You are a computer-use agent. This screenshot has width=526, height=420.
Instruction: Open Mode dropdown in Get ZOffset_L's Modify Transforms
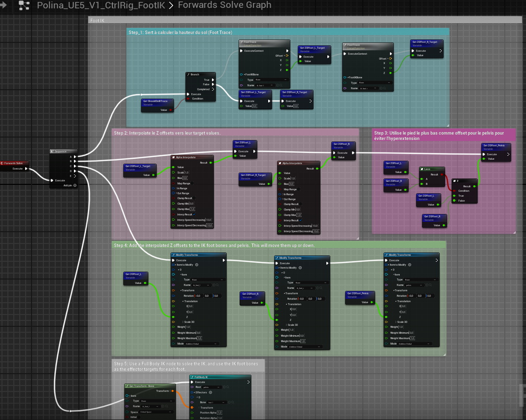tap(202, 344)
